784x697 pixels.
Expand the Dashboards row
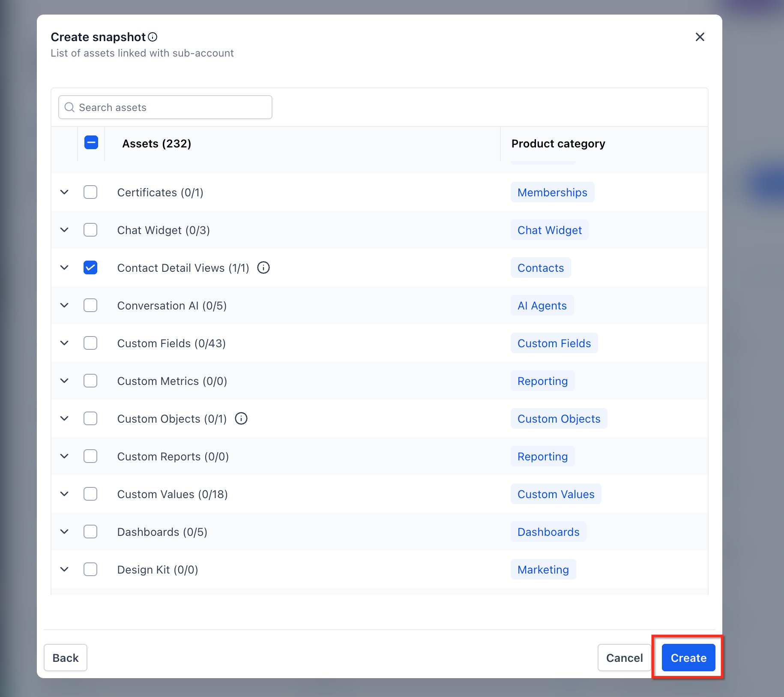point(64,532)
